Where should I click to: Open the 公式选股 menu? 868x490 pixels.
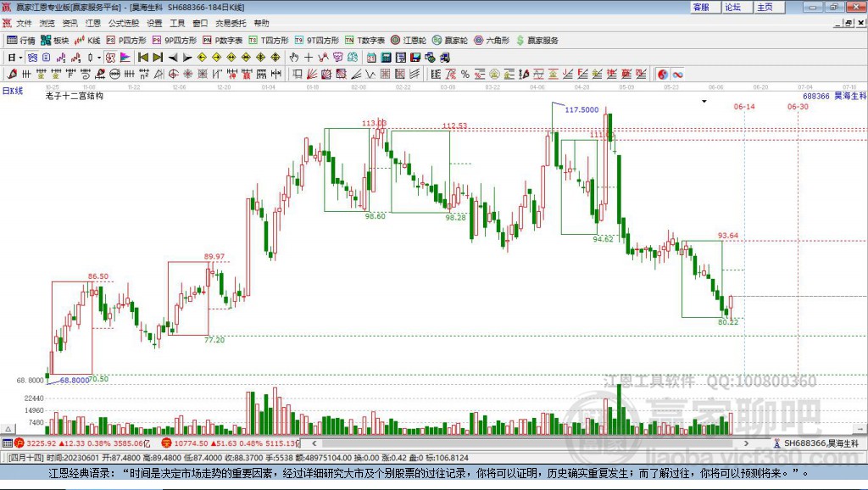124,23
